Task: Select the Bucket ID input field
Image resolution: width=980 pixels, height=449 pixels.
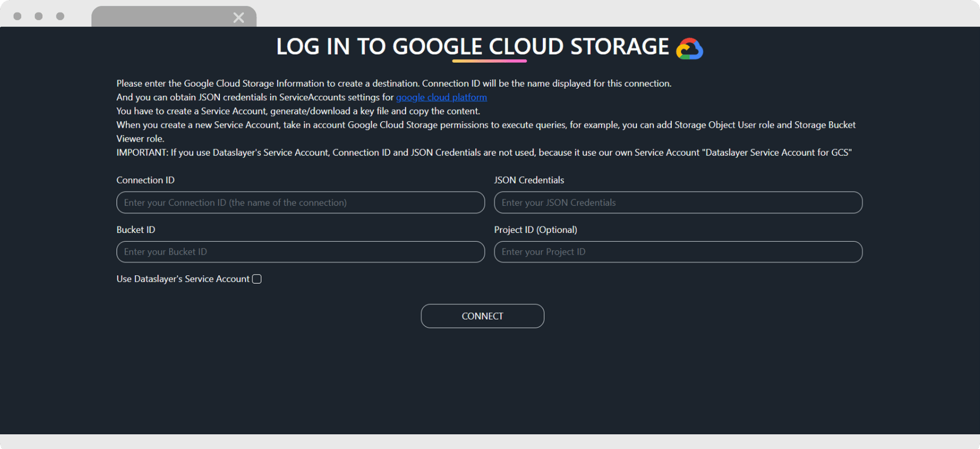Action: [300, 252]
